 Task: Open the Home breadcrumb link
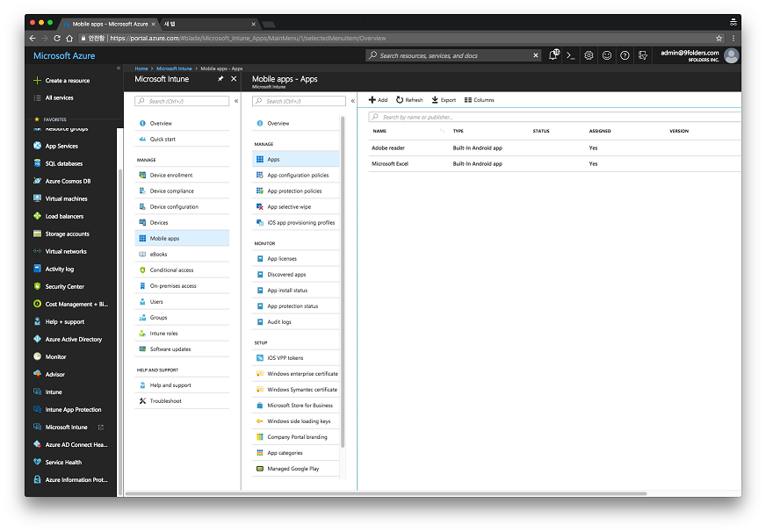(x=141, y=67)
